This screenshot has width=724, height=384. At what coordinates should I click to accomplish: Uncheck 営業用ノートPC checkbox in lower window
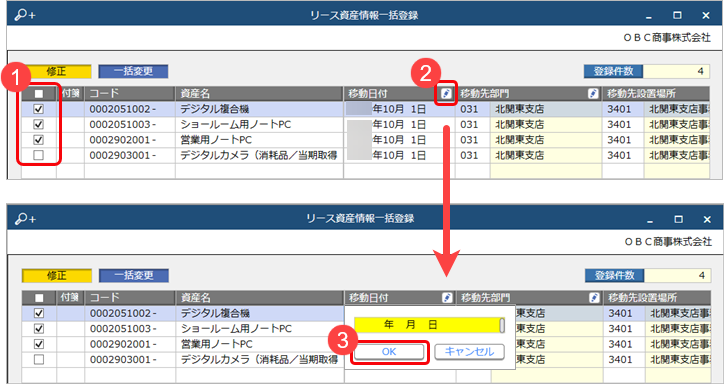(x=39, y=344)
